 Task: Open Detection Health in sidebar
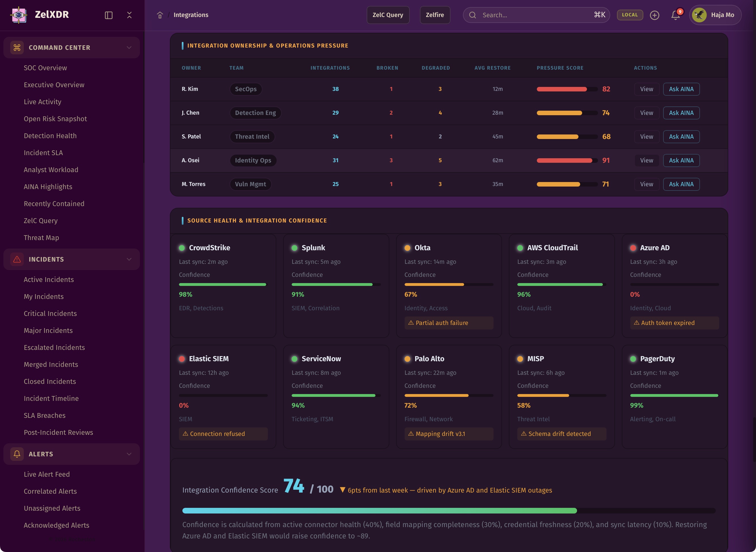tap(50, 136)
